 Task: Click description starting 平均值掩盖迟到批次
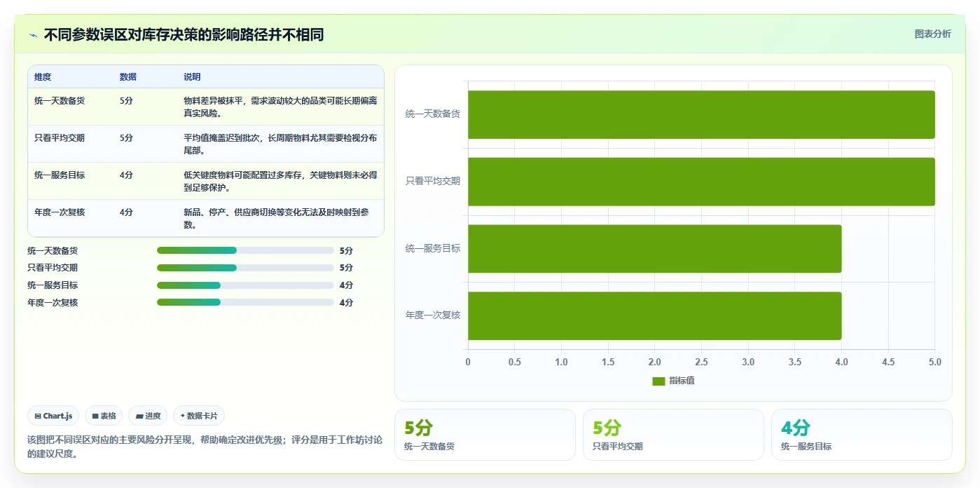pyautogui.click(x=280, y=144)
